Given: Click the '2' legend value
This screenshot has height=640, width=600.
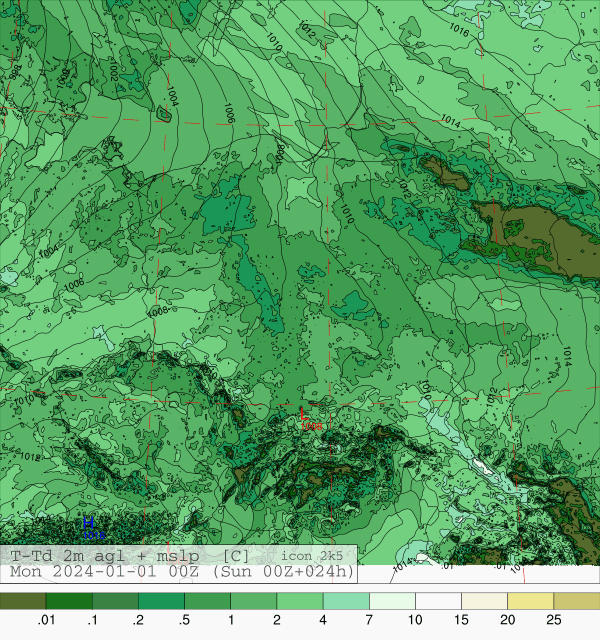Looking at the screenshot, I should 277,620.
